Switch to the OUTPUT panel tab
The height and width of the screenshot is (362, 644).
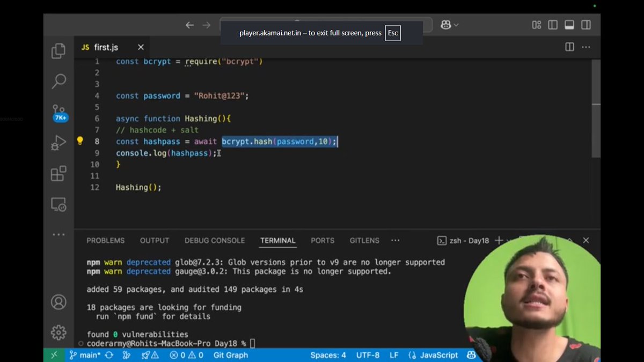pos(155,240)
